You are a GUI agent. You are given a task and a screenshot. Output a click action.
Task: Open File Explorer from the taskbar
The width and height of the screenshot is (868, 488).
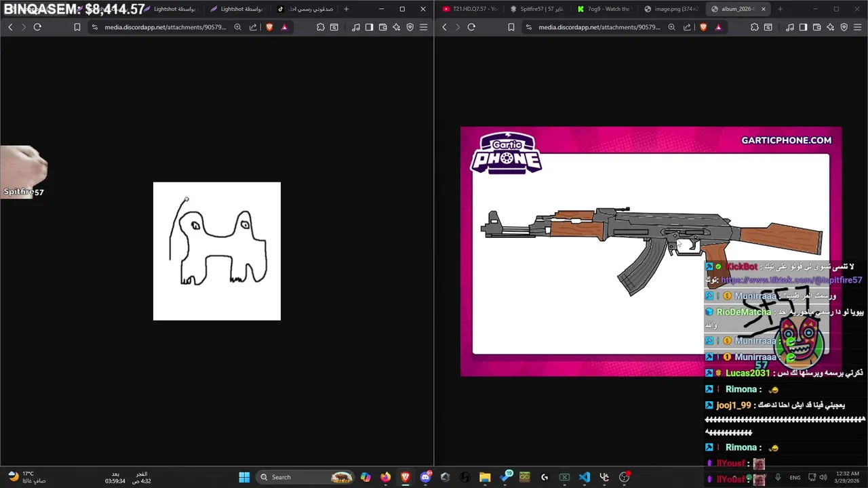point(485,477)
